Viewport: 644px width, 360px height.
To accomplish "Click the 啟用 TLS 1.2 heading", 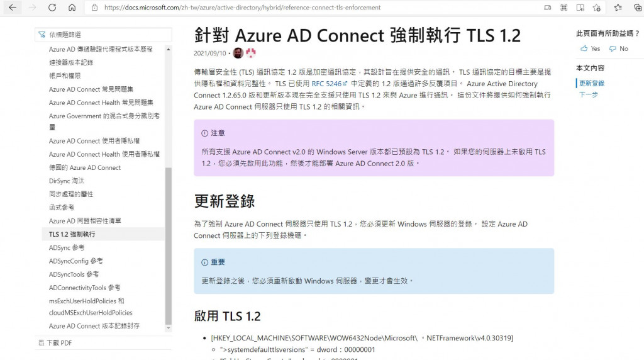I will click(227, 316).
